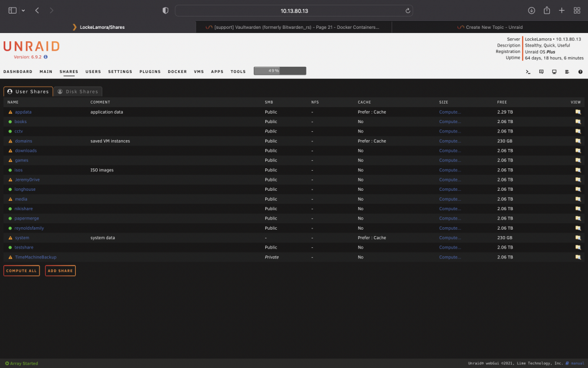Click the Array Started status text

(x=21, y=363)
